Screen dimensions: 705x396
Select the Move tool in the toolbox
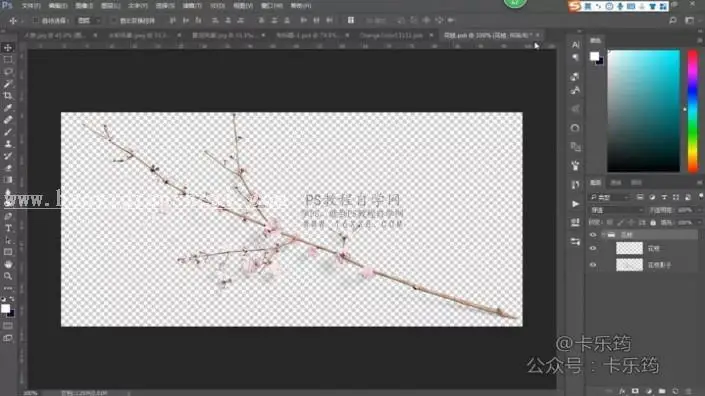coord(8,47)
